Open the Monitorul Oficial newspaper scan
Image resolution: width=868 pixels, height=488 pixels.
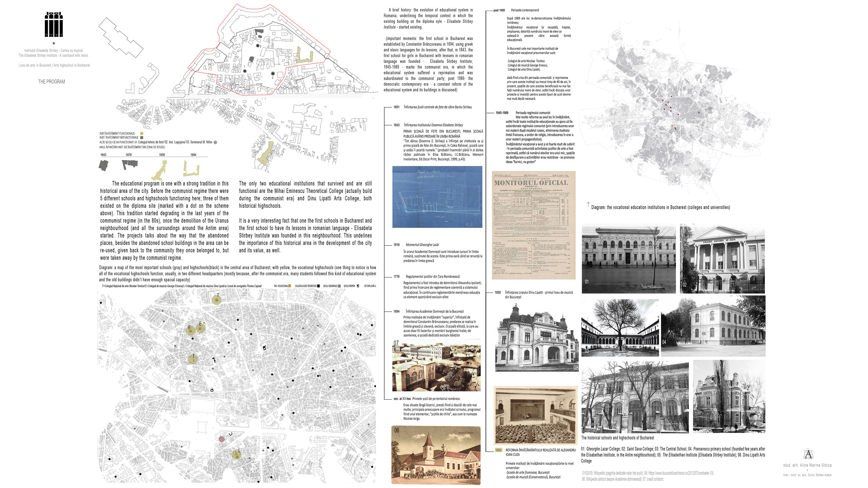(534, 225)
